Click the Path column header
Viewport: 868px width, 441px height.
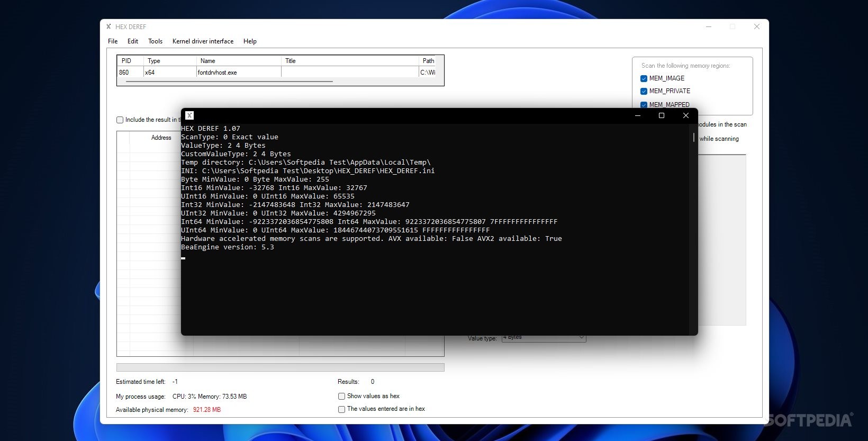429,61
